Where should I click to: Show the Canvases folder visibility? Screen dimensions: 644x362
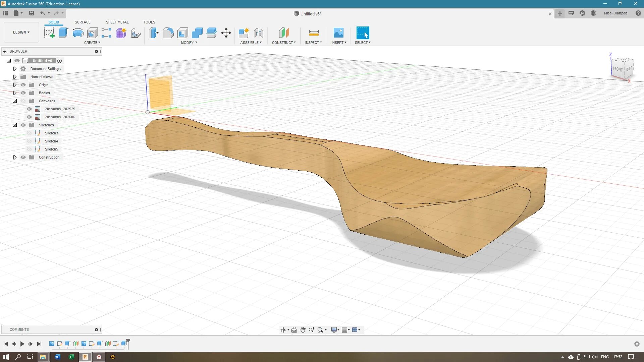tap(23, 101)
